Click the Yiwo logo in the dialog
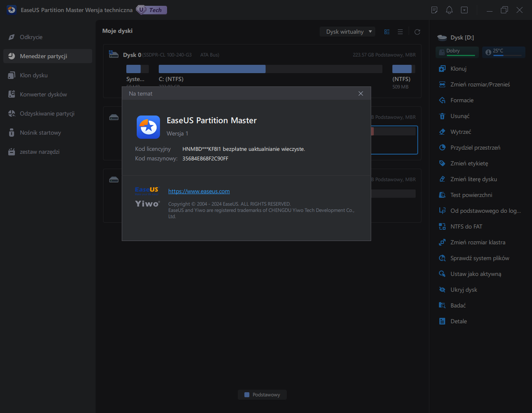This screenshot has width=532, height=413. coord(147,204)
